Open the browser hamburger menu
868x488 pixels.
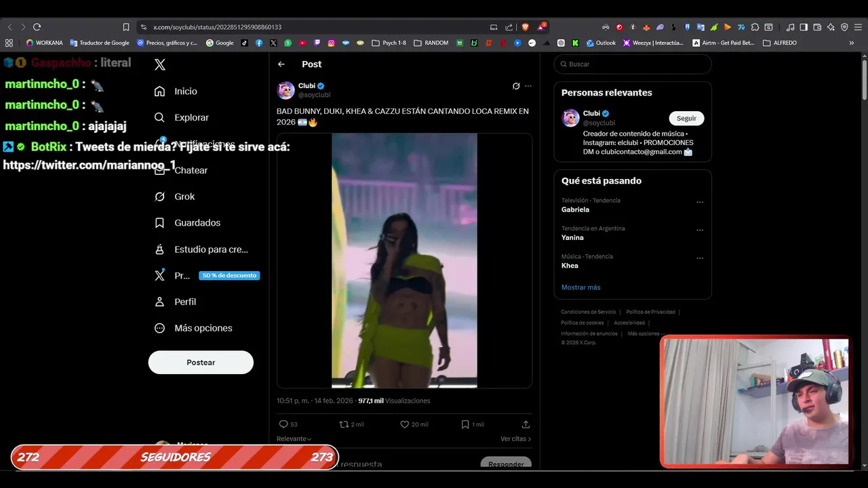click(857, 27)
